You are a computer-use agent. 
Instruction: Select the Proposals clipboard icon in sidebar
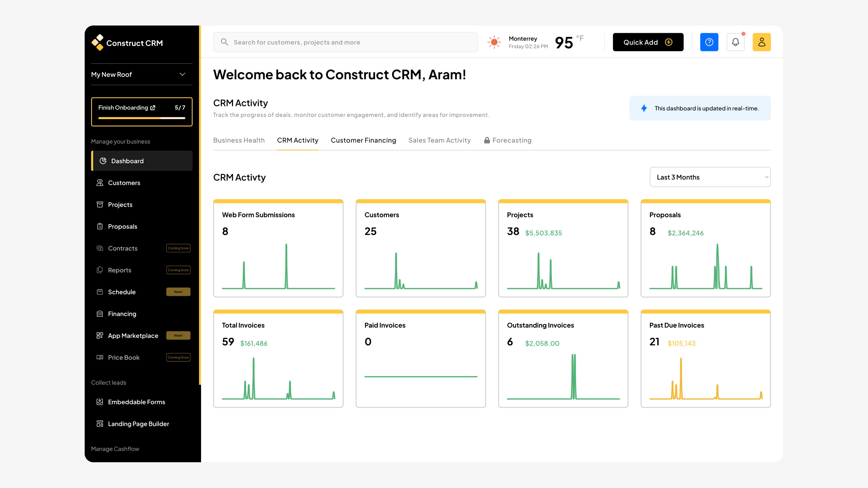click(100, 226)
